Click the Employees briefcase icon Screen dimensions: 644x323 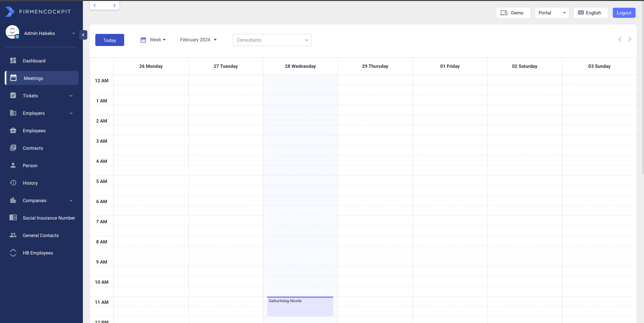13,130
